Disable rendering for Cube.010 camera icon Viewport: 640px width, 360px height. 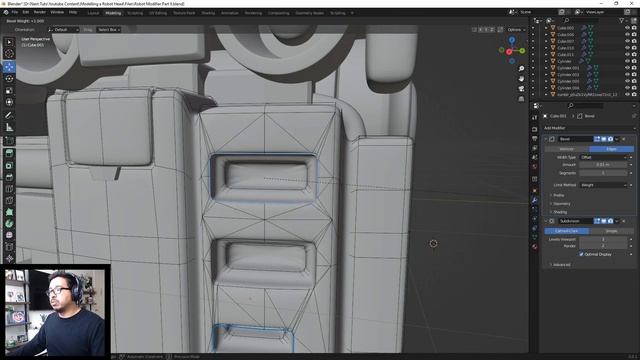(x=634, y=48)
